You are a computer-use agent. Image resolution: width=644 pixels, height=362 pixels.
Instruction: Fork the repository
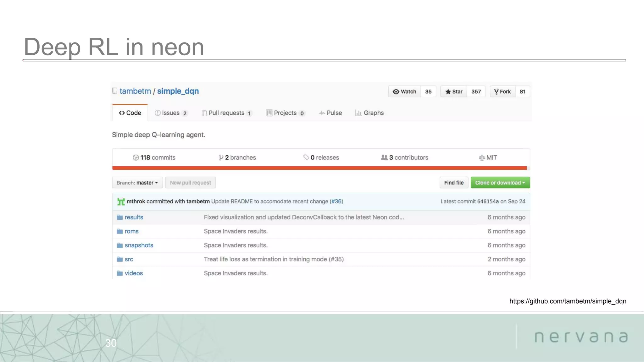502,91
